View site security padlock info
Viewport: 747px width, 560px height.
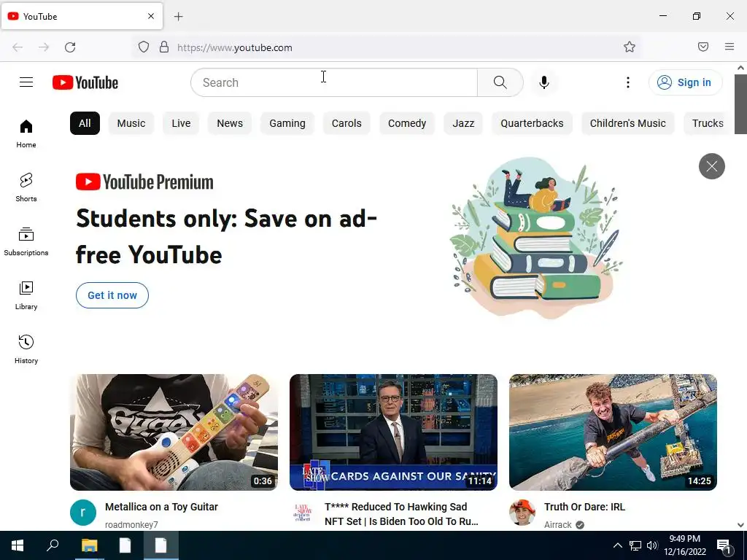click(164, 47)
